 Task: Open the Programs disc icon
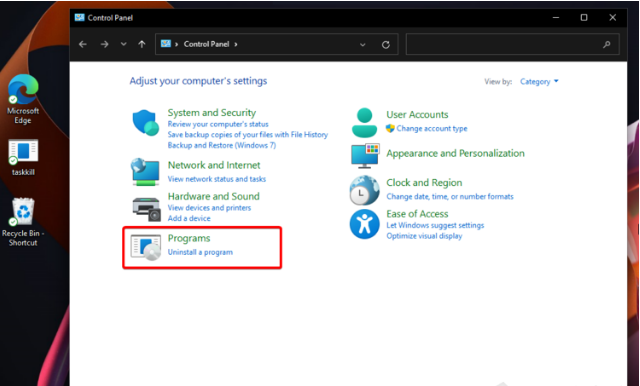point(146,247)
